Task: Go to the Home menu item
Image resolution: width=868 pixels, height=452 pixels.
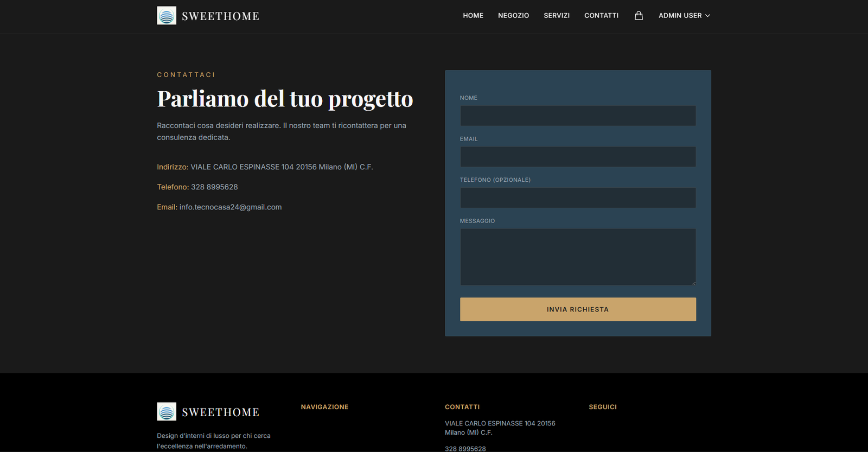Action: click(x=473, y=16)
